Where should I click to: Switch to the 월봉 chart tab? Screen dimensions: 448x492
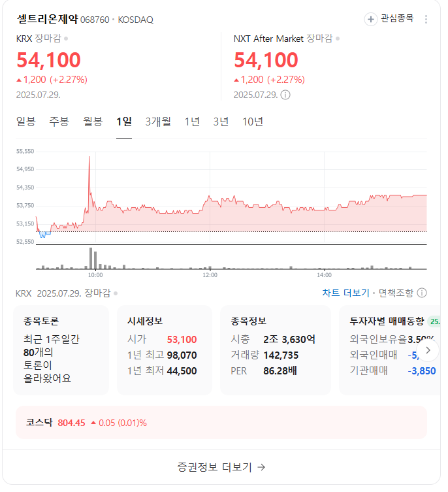(94, 123)
